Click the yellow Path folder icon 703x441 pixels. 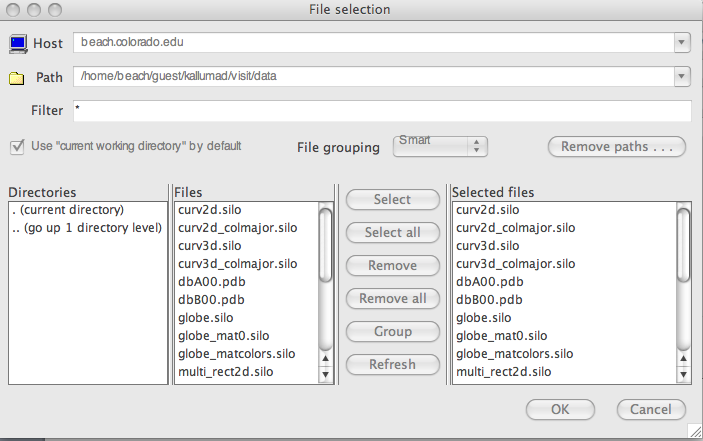(17, 78)
